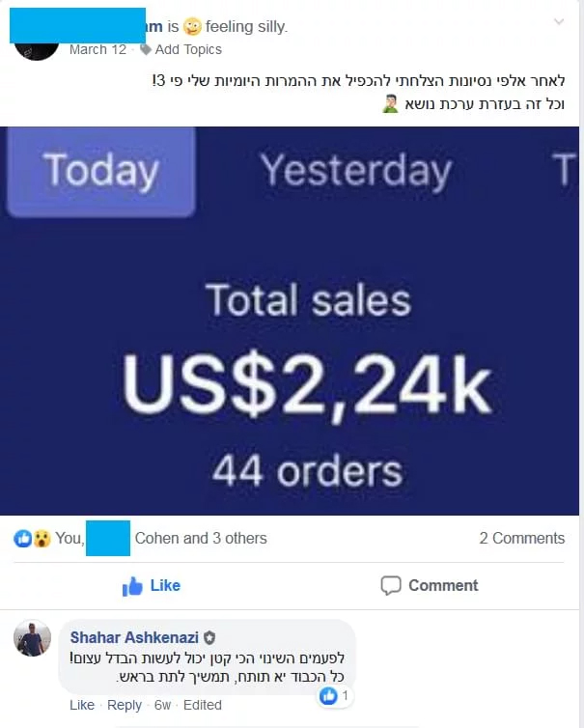Open the post options chevron menu

coord(559,22)
